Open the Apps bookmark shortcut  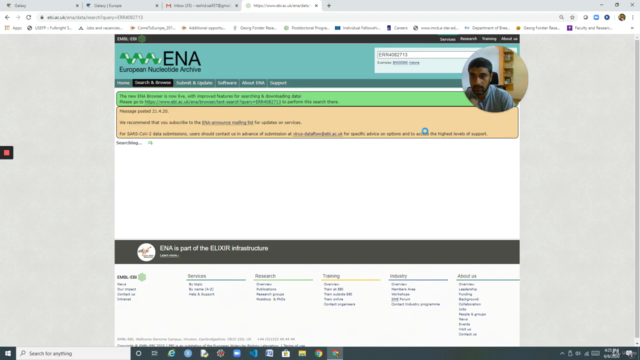(x=13, y=28)
